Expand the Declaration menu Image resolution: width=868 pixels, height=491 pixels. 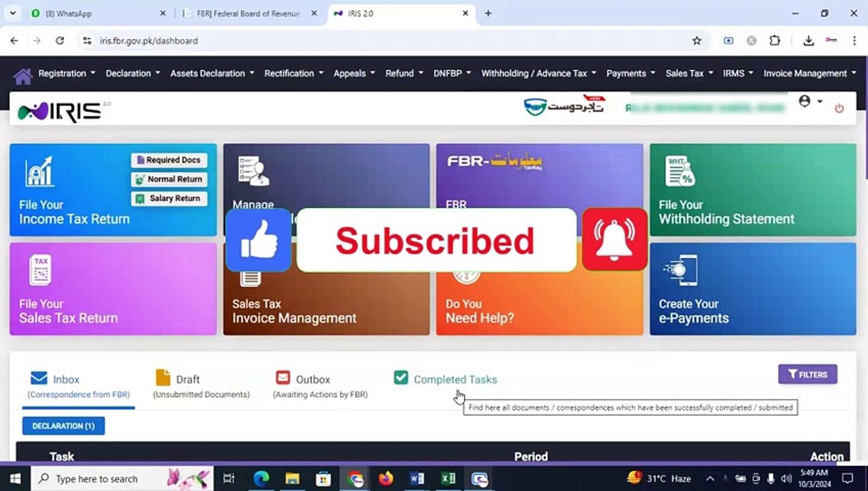point(132,74)
